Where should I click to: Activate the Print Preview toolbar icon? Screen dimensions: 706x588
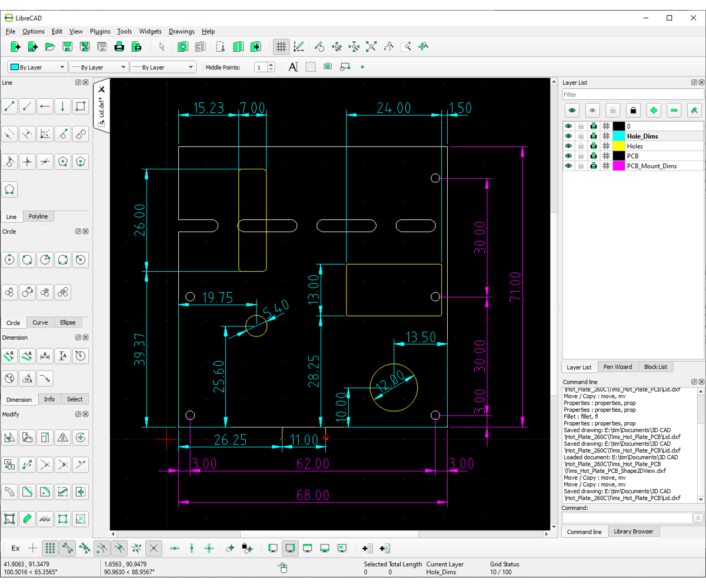pyautogui.click(x=136, y=46)
